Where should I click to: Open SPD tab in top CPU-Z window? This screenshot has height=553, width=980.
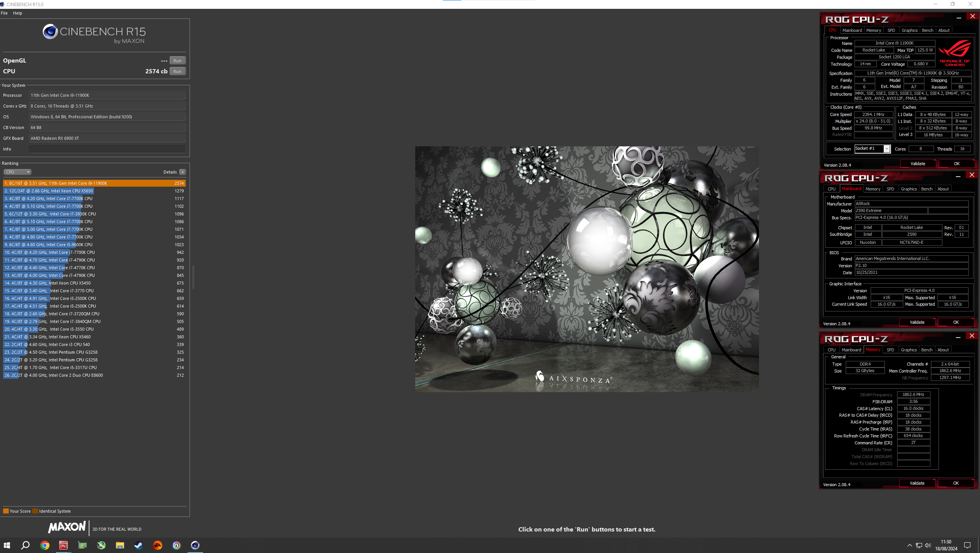891,30
